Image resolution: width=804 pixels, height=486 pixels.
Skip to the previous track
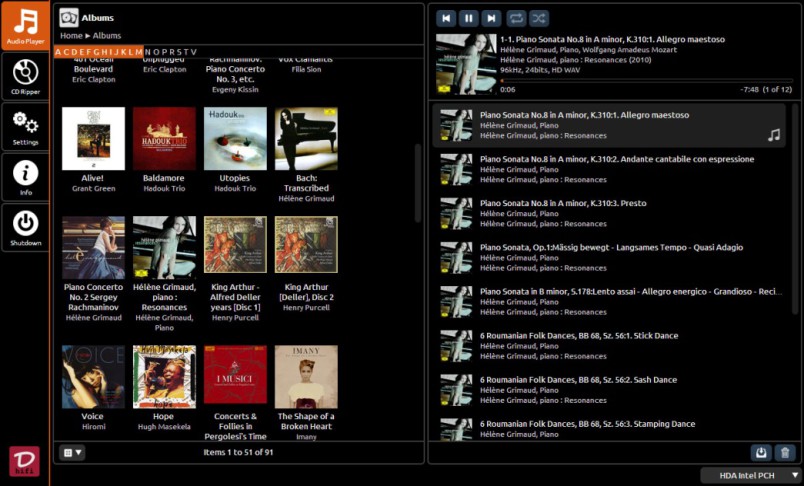pyautogui.click(x=446, y=18)
